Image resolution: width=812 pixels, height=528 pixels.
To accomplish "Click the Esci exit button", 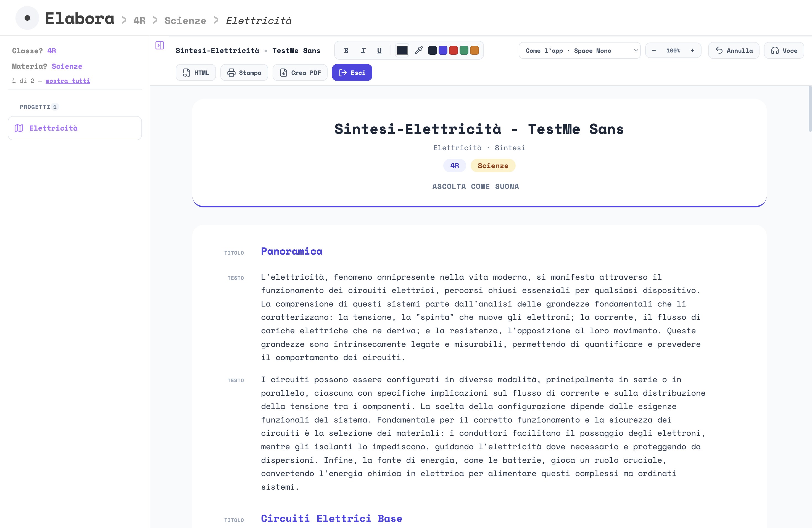I will (x=352, y=73).
